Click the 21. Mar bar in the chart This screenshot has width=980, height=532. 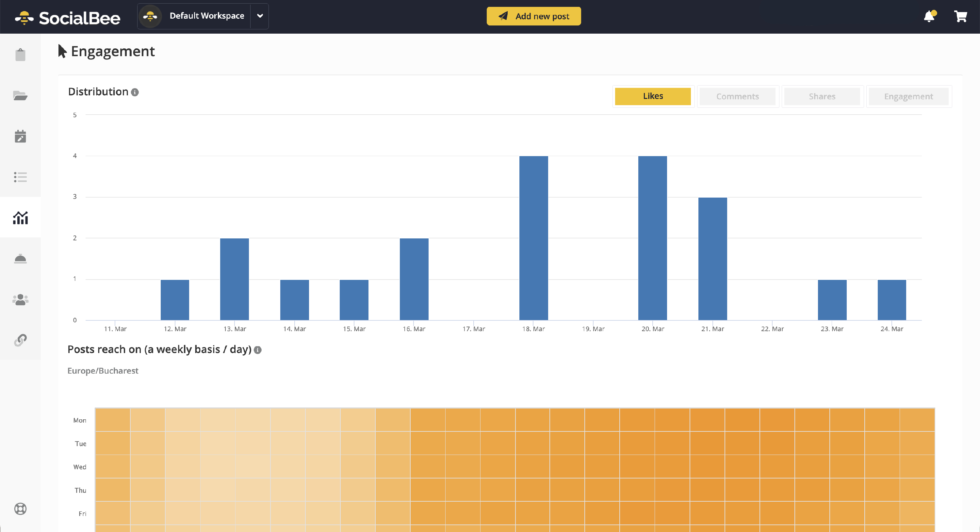point(712,259)
